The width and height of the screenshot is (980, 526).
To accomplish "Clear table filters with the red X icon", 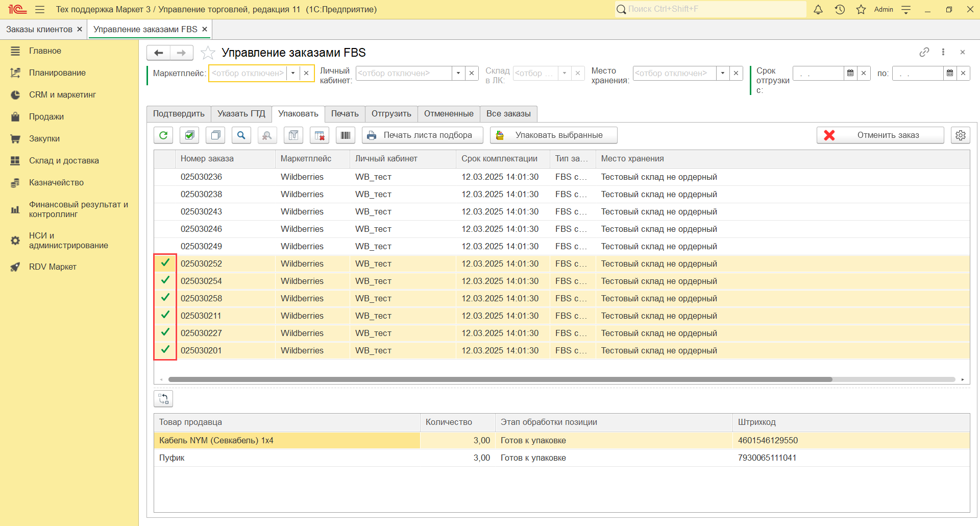I will pos(320,135).
